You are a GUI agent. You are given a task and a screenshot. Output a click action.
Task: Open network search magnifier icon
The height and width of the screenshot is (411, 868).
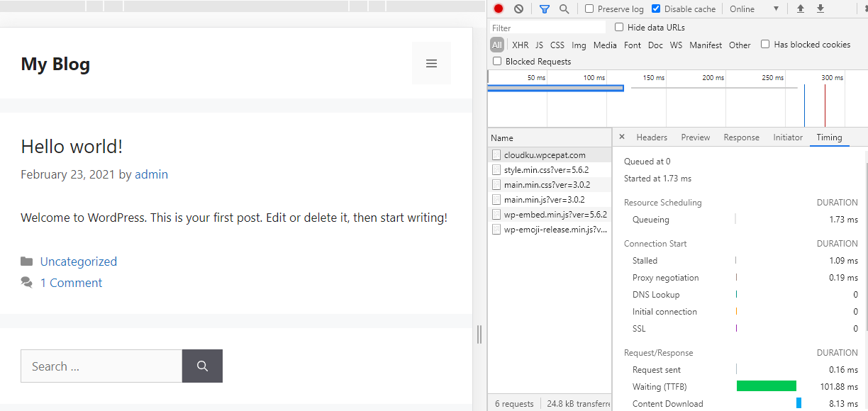point(564,9)
